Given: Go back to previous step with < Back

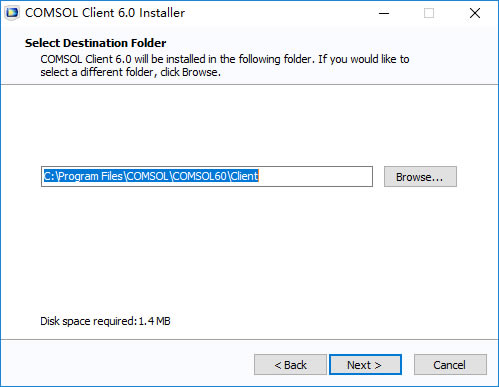Looking at the screenshot, I should (290, 365).
